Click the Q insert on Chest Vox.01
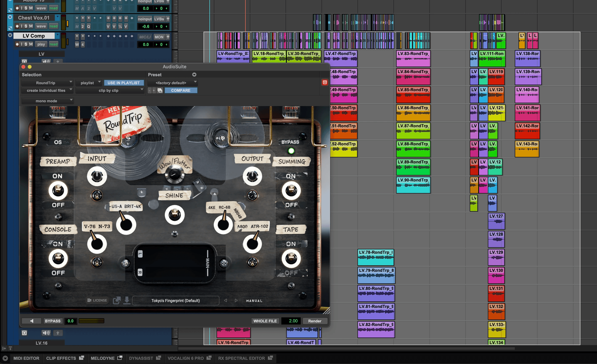This screenshot has width=597, height=364. coord(89,26)
